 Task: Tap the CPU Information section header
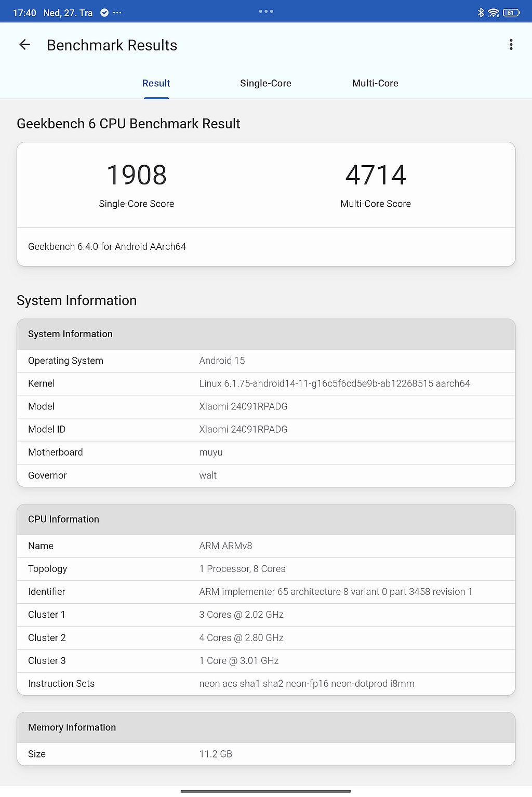click(266, 519)
